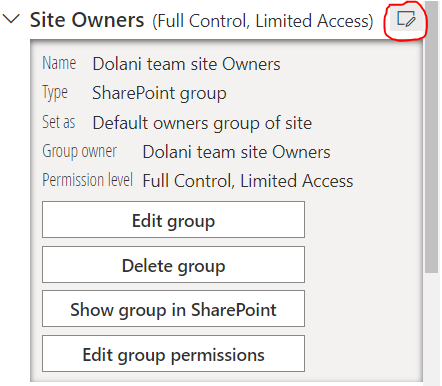442x386 pixels.
Task: Click the Permission level field label
Action: 88,180
